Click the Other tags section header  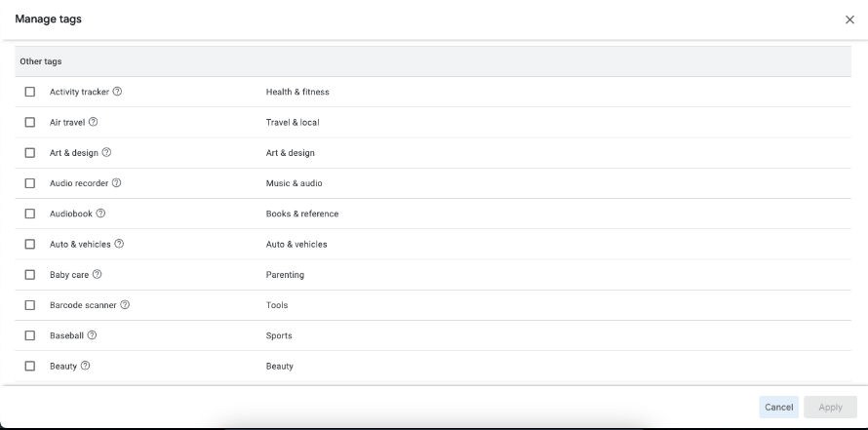(42, 61)
